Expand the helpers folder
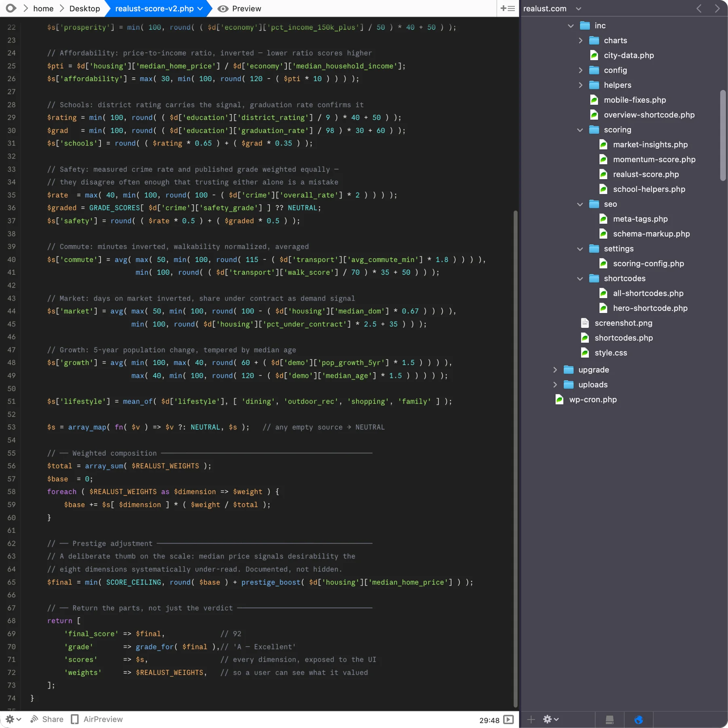 click(x=580, y=85)
